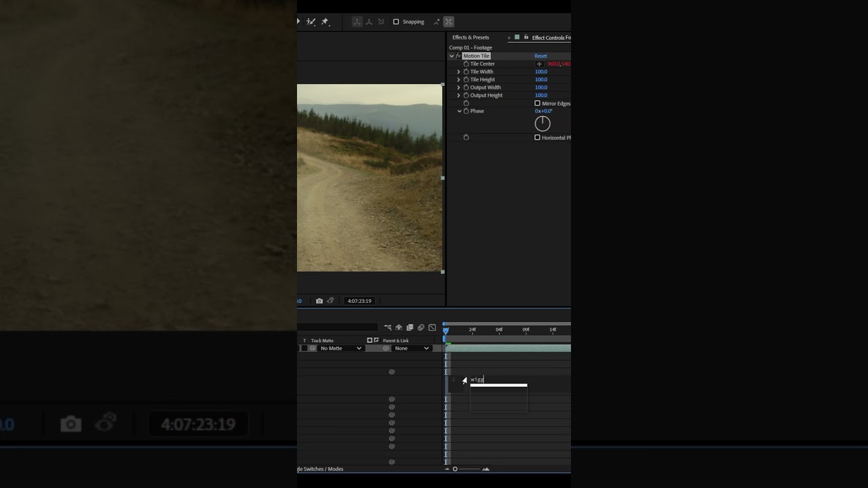Open the Effects & Presets tab

pyautogui.click(x=471, y=37)
